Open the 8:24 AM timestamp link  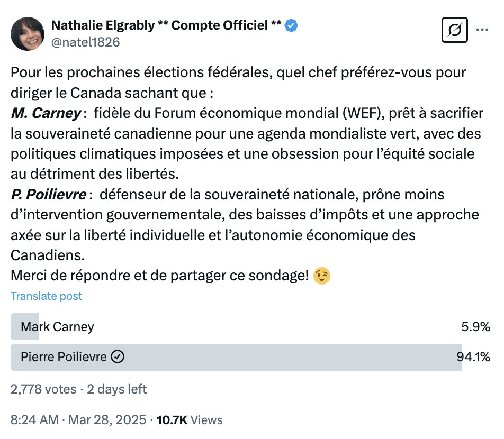click(x=35, y=420)
